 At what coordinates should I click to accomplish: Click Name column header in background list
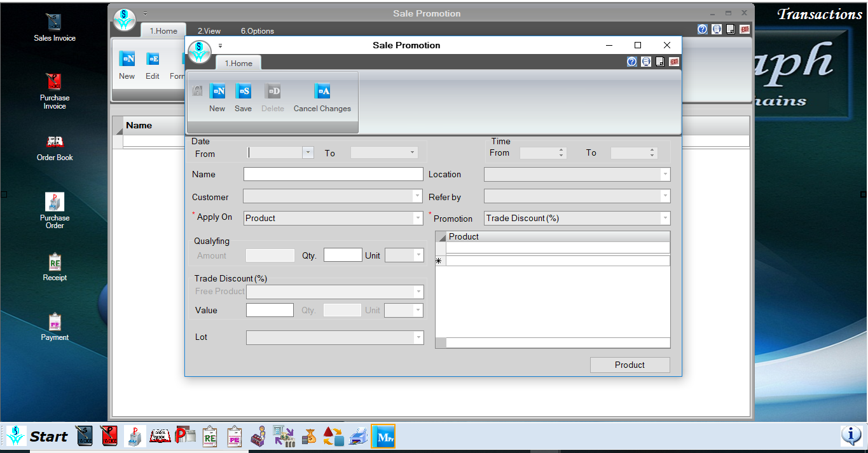139,125
